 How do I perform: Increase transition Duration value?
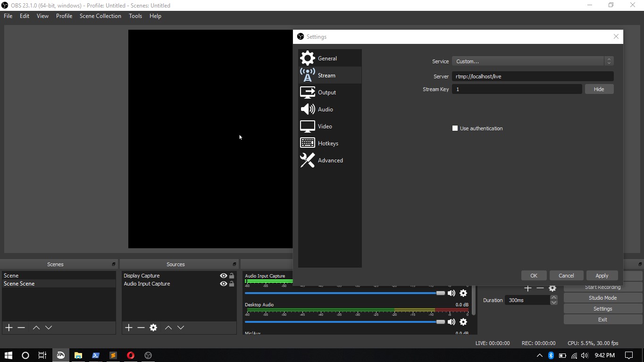(554, 298)
